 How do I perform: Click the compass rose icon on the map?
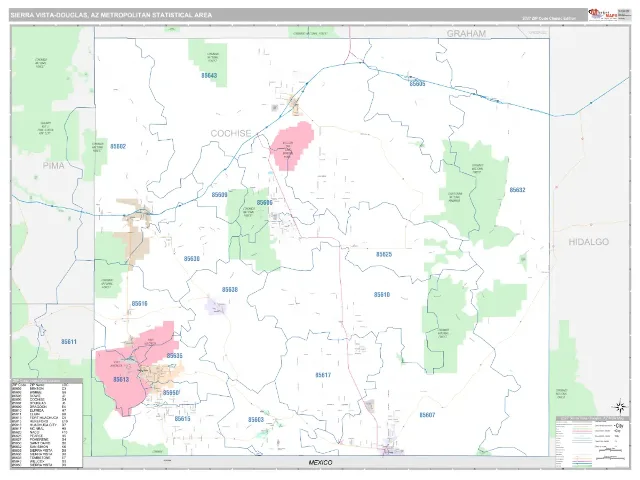pyautogui.click(x=620, y=407)
